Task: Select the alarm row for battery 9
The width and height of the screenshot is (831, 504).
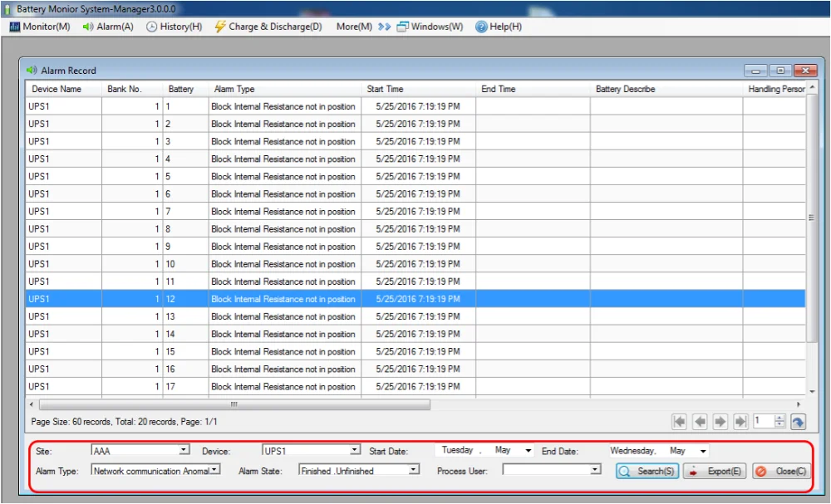Action: point(415,246)
